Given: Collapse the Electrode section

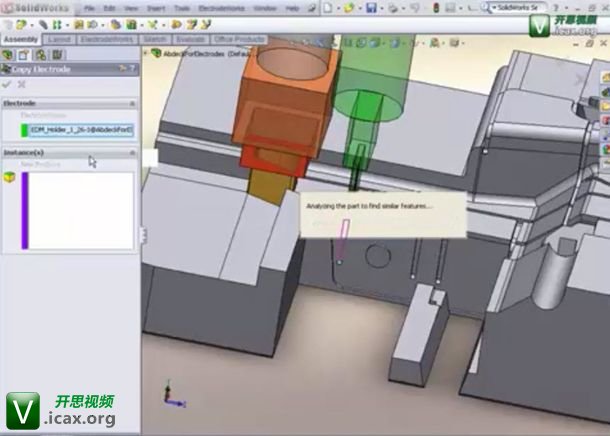Looking at the screenshot, I should coord(132,103).
